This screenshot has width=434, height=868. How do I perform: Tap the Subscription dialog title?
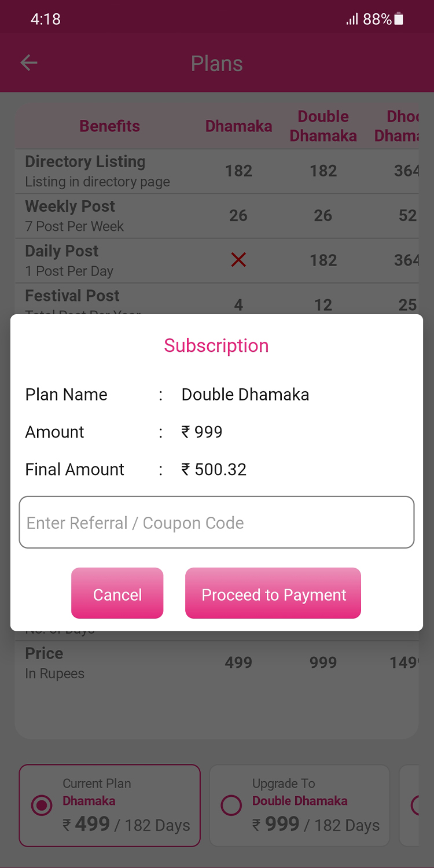pyautogui.click(x=216, y=345)
